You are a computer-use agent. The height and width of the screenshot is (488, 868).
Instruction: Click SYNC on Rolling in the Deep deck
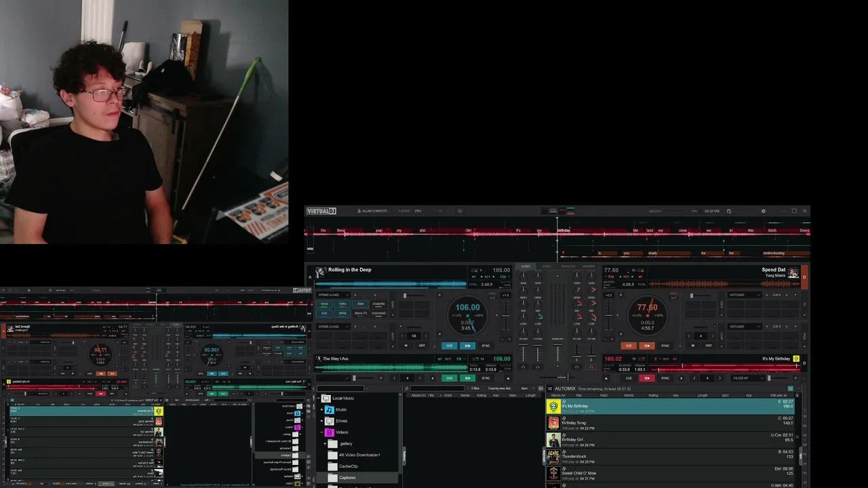486,346
